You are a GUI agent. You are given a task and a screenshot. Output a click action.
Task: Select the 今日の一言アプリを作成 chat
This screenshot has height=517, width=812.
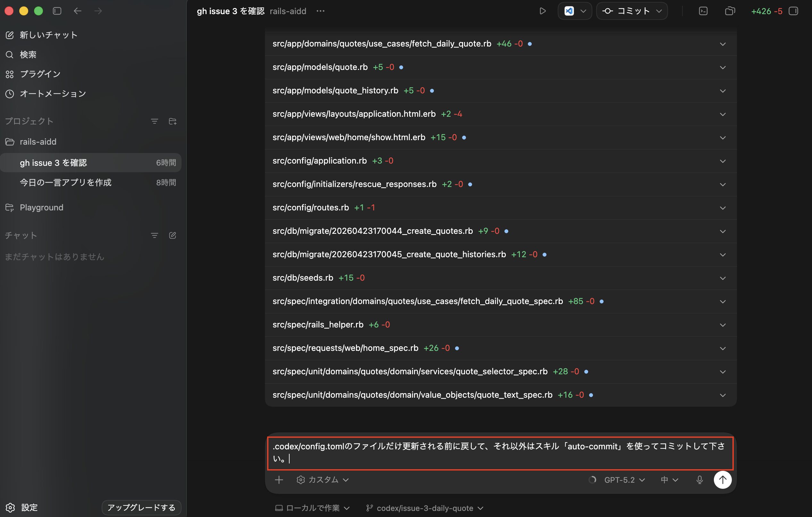coord(65,182)
